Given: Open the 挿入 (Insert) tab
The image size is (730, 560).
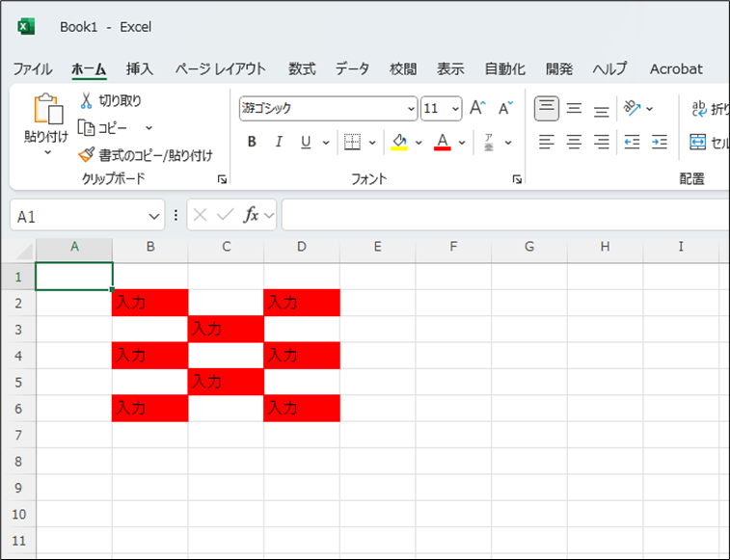Looking at the screenshot, I should click(x=140, y=68).
